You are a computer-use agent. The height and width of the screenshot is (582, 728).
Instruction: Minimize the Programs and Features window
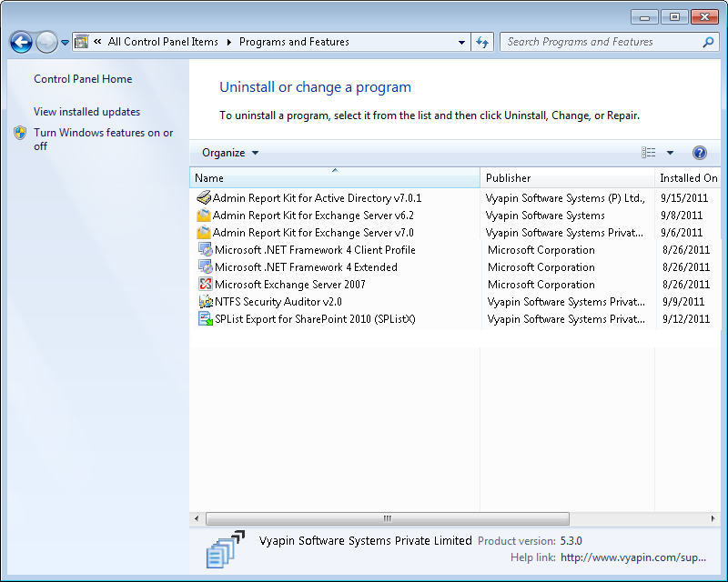(644, 17)
